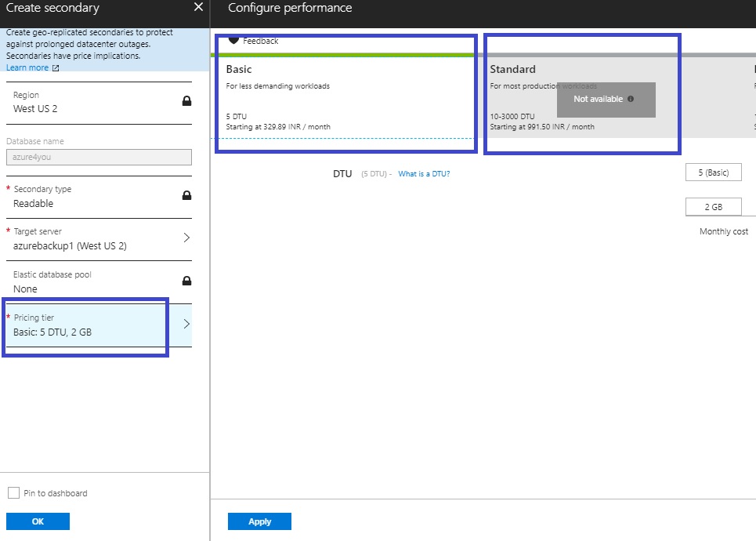Click the 5 (Basic) DTU value box
The height and width of the screenshot is (541, 756).
(x=713, y=173)
